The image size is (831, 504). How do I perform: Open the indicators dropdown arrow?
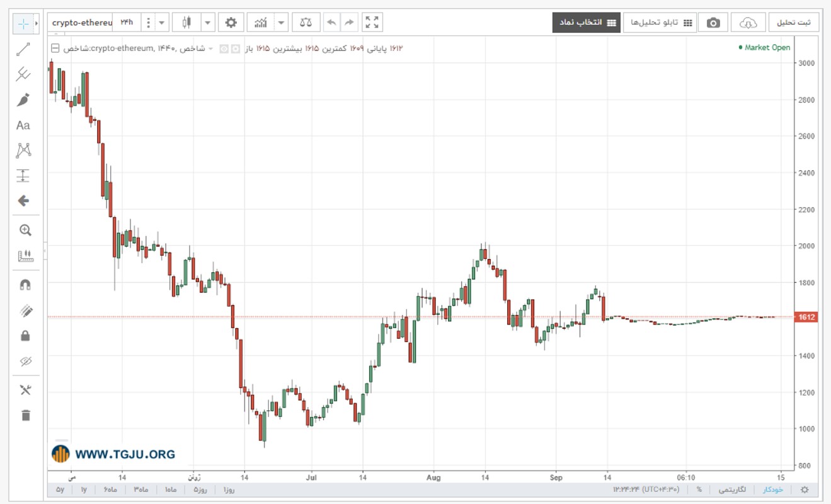(282, 23)
